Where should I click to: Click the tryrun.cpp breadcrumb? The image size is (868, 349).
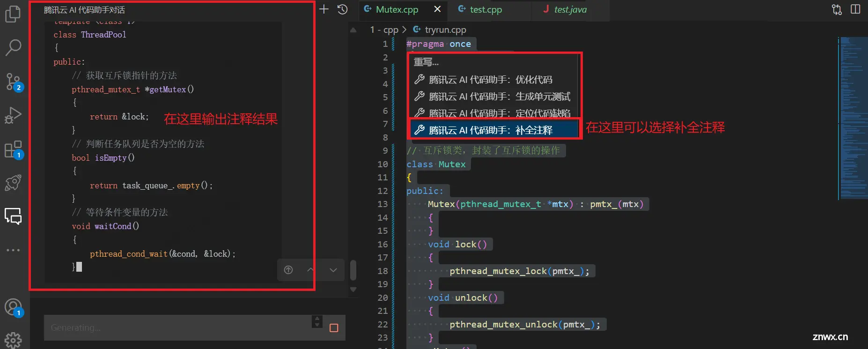coord(445,30)
